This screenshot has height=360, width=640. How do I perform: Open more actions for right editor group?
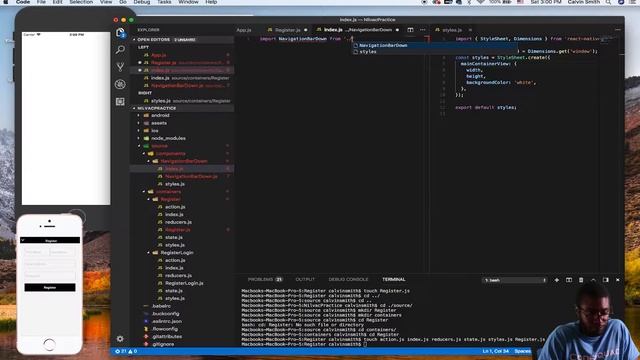[618, 30]
